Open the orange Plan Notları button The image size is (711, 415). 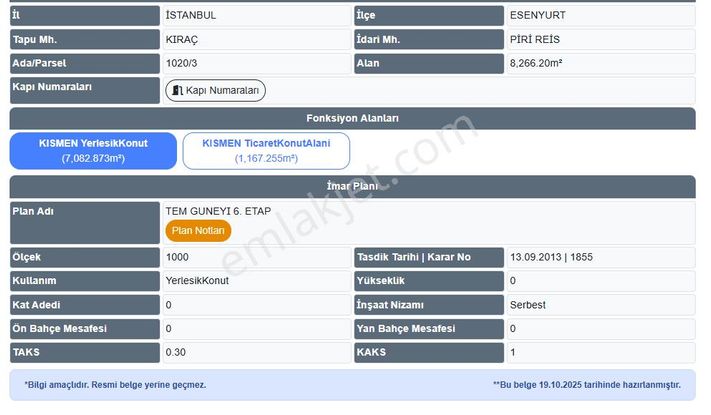(x=198, y=230)
